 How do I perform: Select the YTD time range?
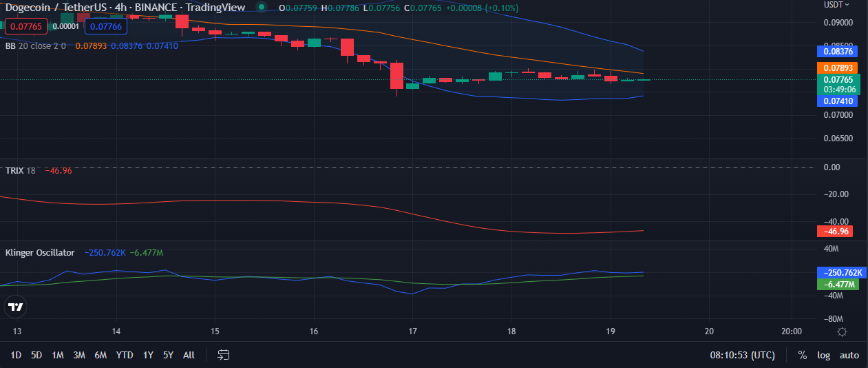click(125, 355)
